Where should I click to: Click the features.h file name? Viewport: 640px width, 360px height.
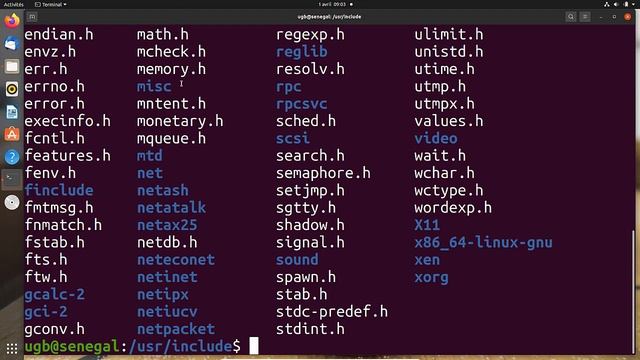point(67,156)
